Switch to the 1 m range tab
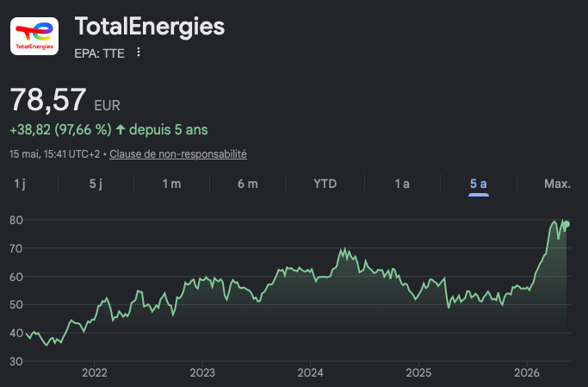Image resolution: width=588 pixels, height=387 pixels. pyautogui.click(x=171, y=184)
